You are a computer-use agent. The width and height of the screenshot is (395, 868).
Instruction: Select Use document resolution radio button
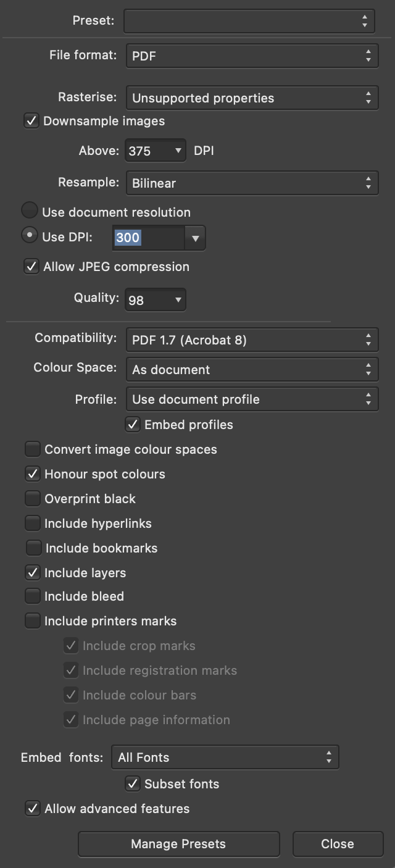[30, 211]
